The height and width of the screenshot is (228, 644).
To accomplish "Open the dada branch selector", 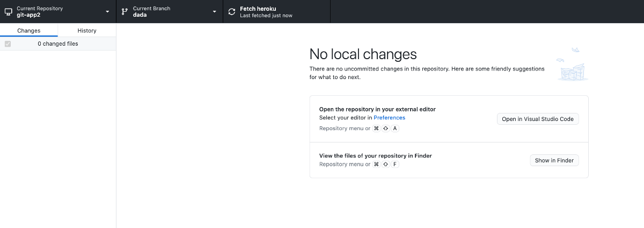I will click(170, 11).
